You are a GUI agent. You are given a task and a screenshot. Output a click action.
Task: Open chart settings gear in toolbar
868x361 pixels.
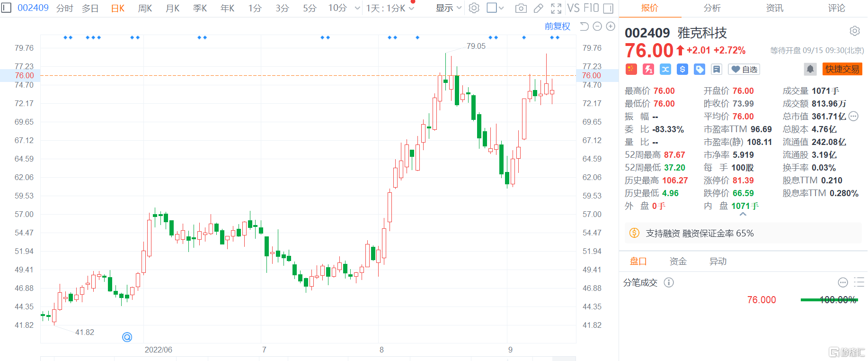(474, 8)
